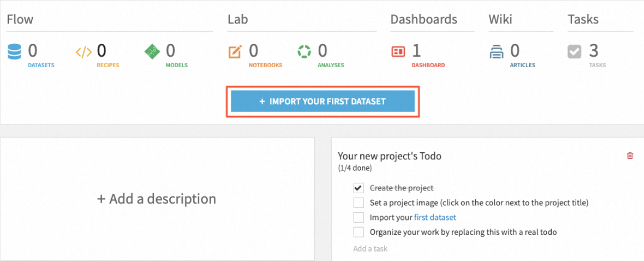
Task: Click the orange recipes code icon
Action: [x=84, y=52]
